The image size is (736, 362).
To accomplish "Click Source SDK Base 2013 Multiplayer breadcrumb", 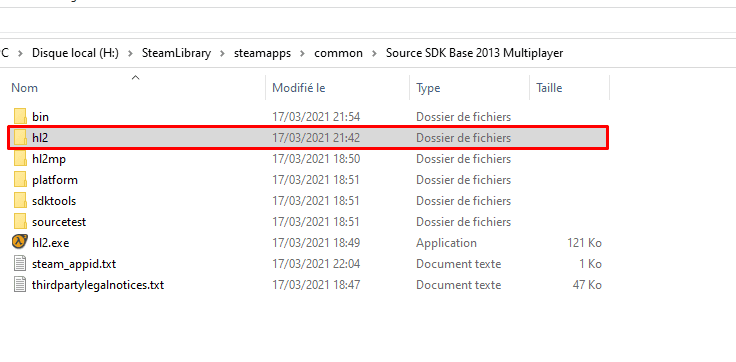I will coord(474,53).
